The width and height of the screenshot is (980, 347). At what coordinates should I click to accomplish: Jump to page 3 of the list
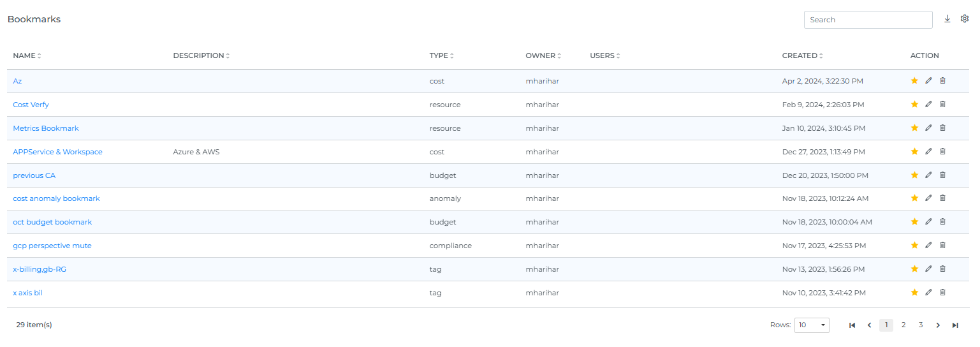click(x=921, y=325)
